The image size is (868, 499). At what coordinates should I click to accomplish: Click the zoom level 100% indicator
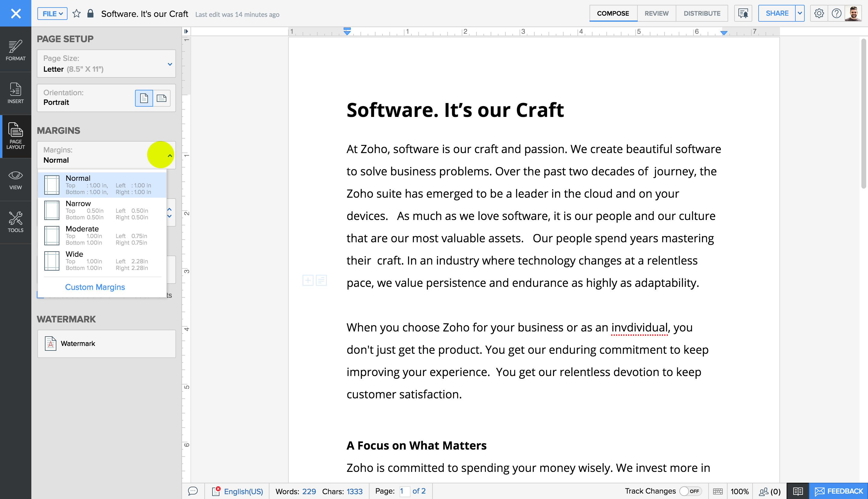click(741, 491)
